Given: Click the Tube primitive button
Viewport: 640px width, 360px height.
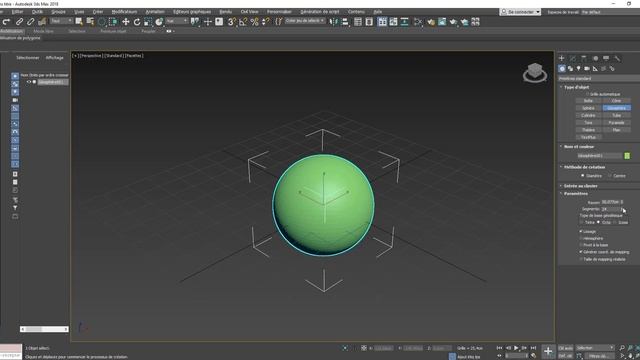Looking at the screenshot, I should (x=616, y=115).
